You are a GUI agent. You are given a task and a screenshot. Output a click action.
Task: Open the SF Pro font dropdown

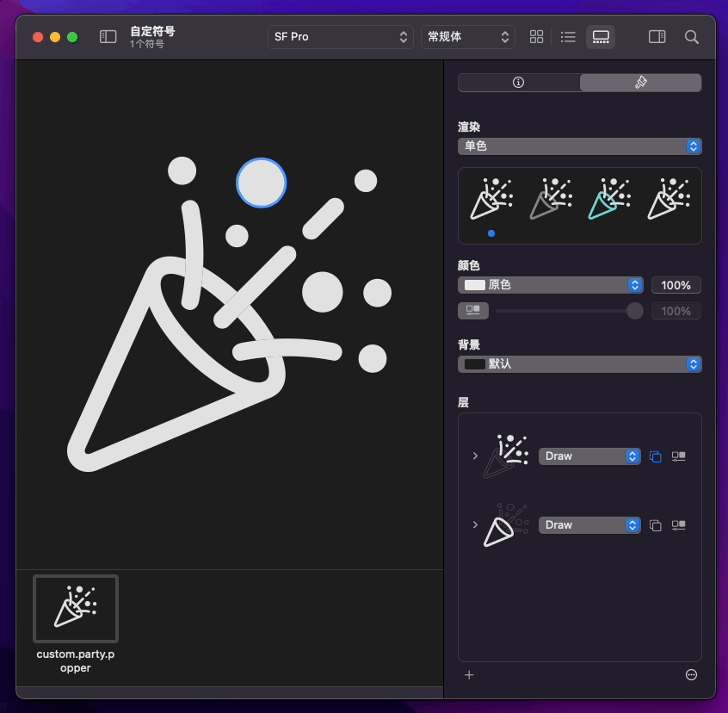pyautogui.click(x=340, y=37)
